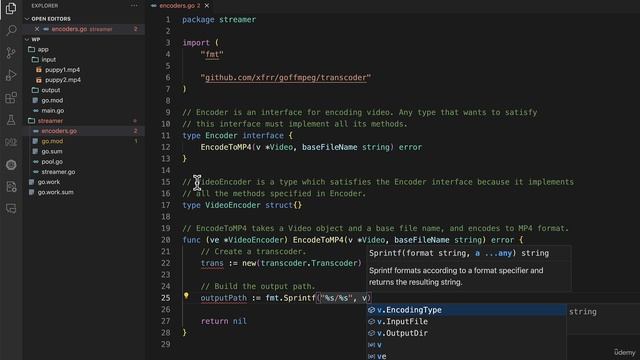Open the Search view in activity bar
Viewport: 640px width, 360px height.
click(x=11, y=30)
